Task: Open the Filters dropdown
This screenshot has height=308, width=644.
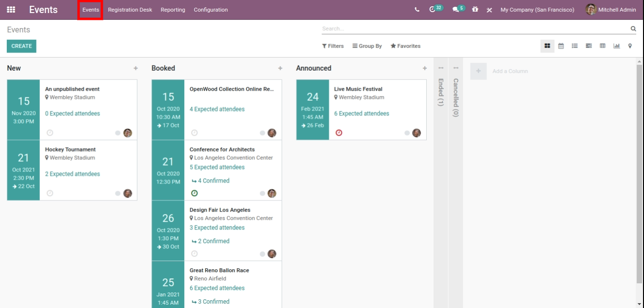Action: point(333,46)
